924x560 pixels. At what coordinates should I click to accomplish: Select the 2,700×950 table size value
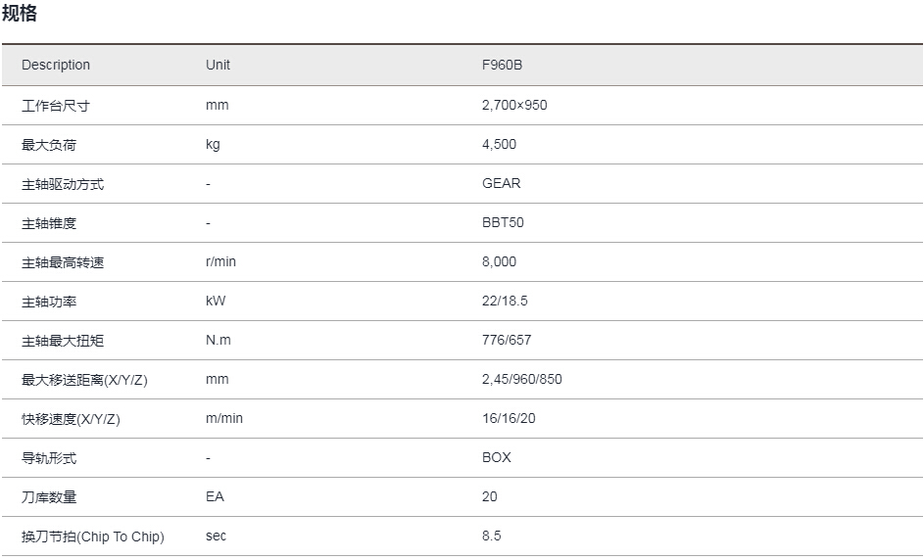(x=514, y=106)
